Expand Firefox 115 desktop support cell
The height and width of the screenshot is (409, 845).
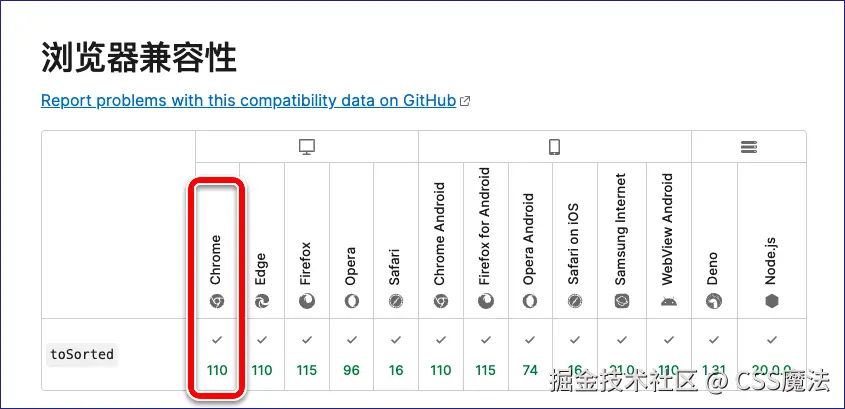[x=307, y=355]
